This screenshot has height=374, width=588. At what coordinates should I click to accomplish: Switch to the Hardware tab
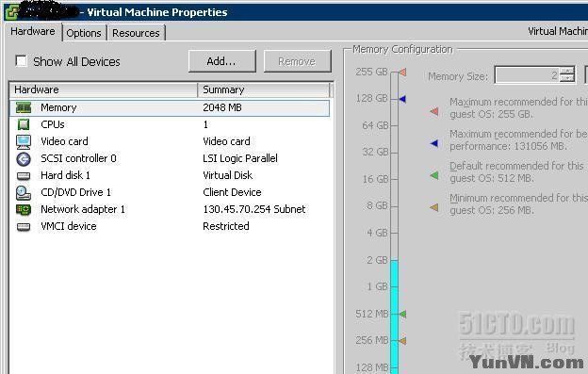(x=33, y=31)
